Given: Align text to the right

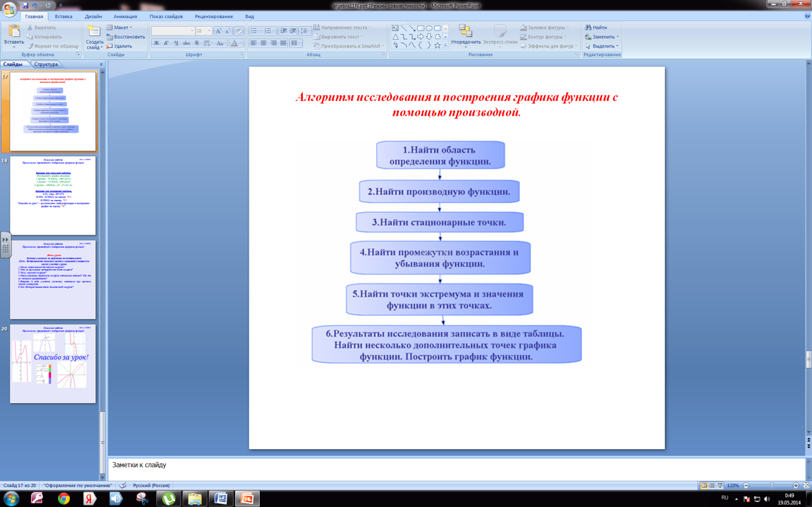Looking at the screenshot, I should (x=273, y=43).
